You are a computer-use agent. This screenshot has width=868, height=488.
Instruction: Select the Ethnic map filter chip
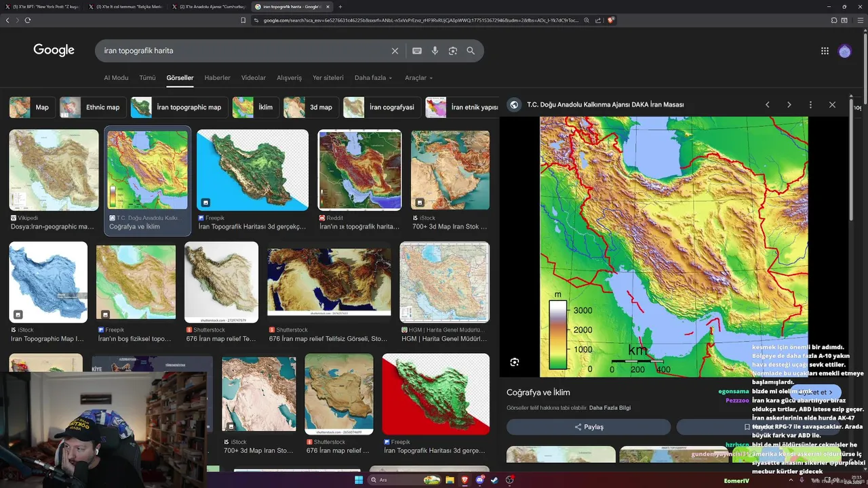tap(93, 107)
